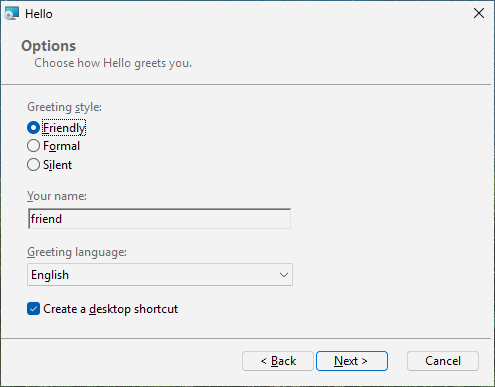The width and height of the screenshot is (495, 387).
Task: Choose the Silent greeting style
Action: [49, 165]
